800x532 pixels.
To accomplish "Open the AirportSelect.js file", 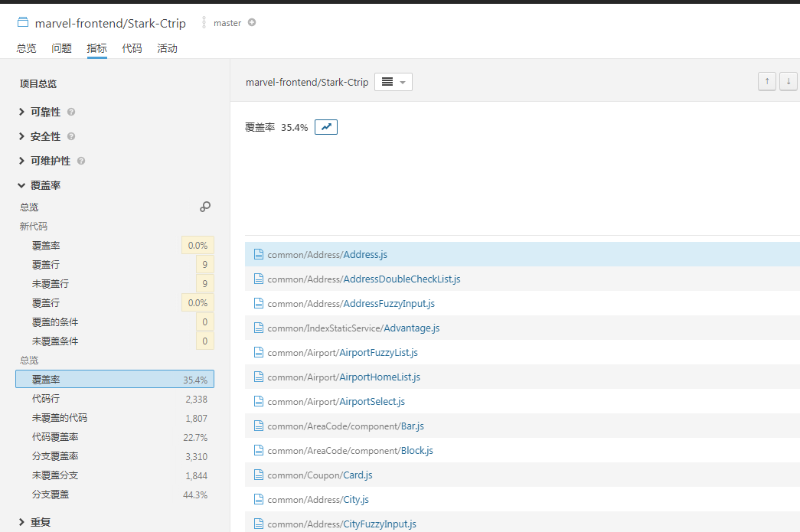I will pos(374,402).
